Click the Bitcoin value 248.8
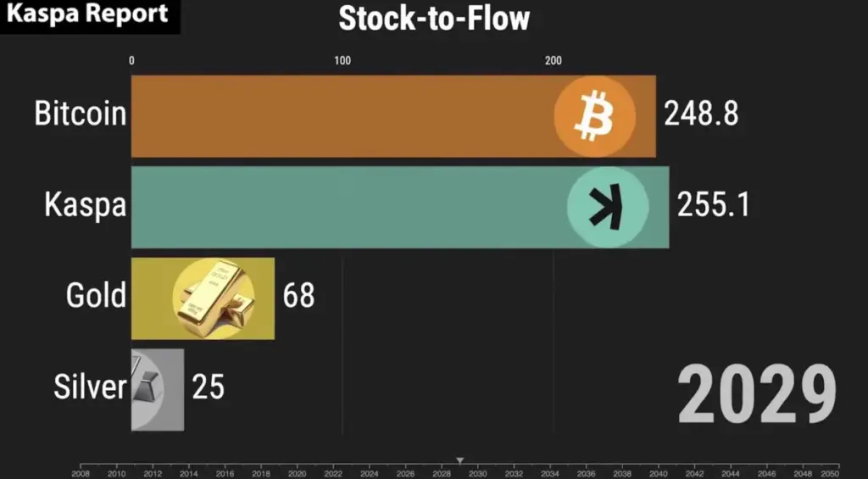 pyautogui.click(x=701, y=114)
